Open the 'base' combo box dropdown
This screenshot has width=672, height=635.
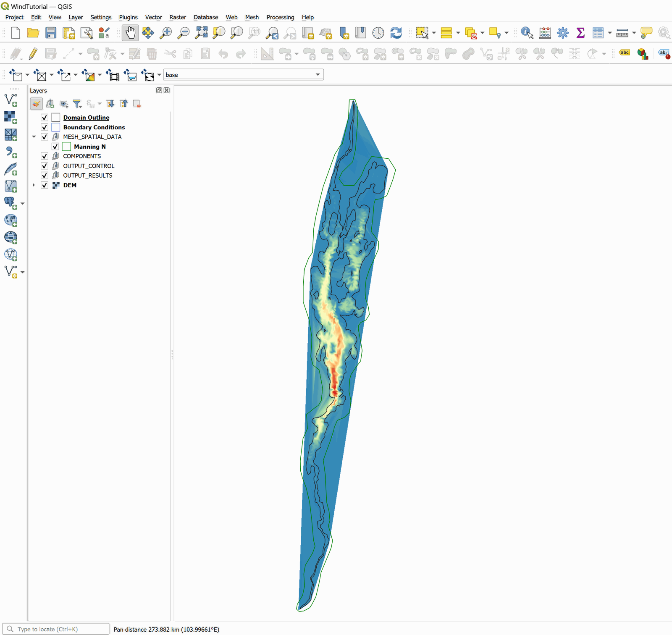[x=318, y=75]
